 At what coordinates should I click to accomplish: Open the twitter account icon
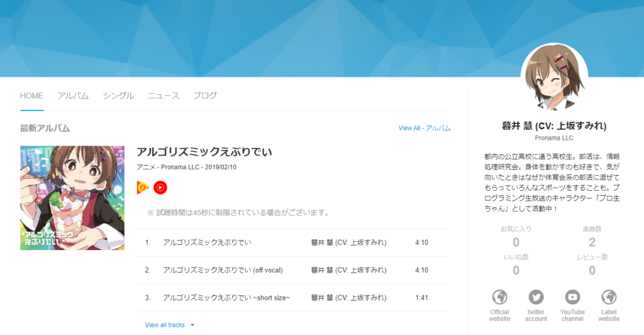pos(536,297)
